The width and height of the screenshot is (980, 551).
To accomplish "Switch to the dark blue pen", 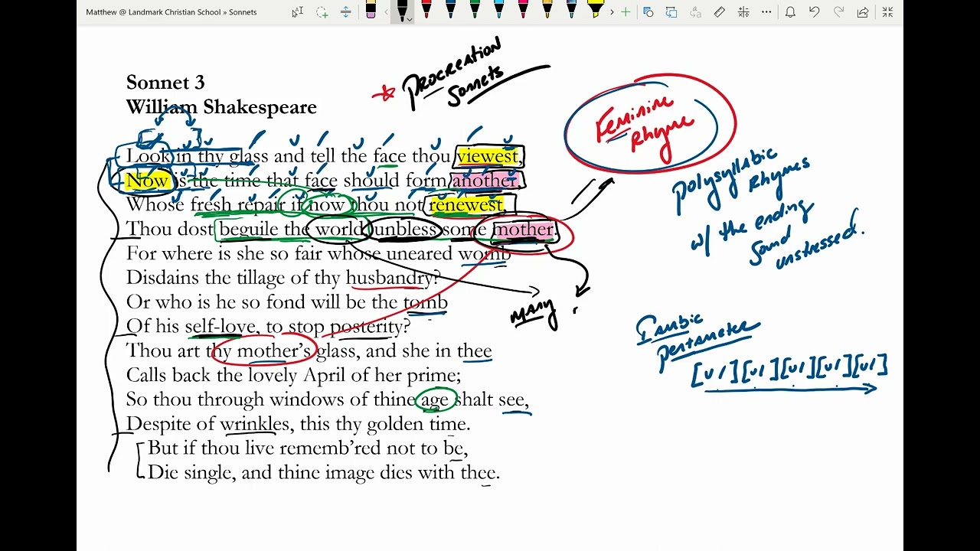I will click(x=451, y=10).
